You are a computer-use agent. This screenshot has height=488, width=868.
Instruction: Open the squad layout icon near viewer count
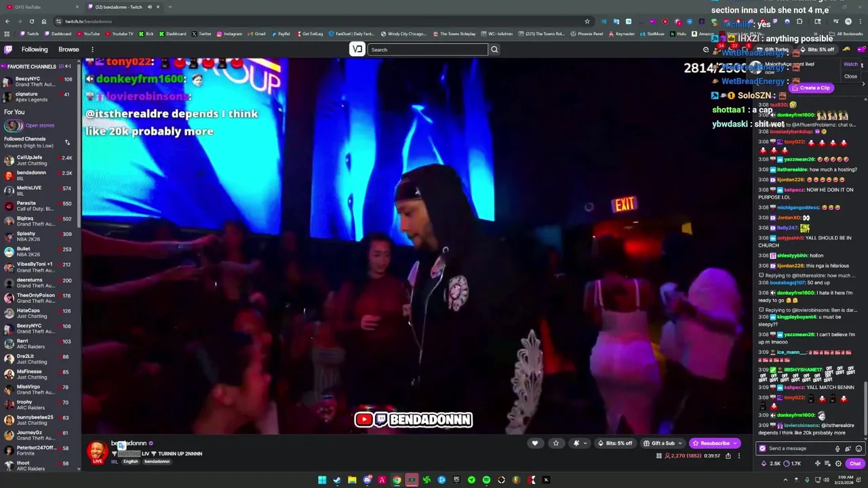658,456
